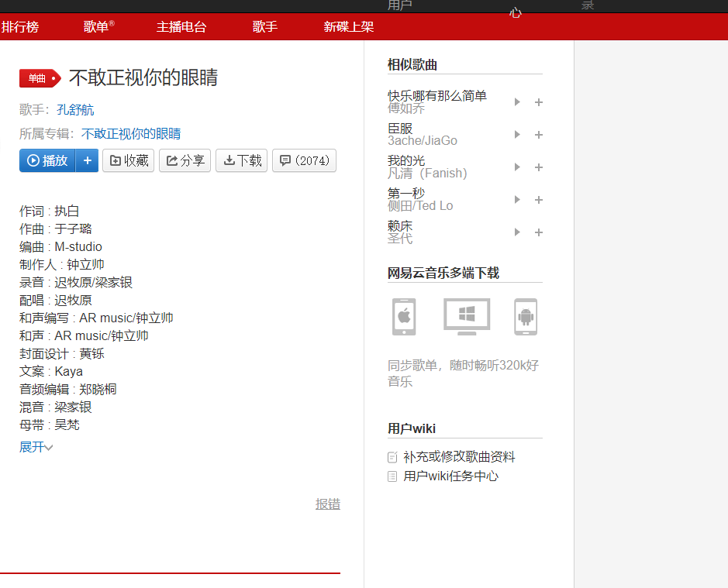Expand full lyrics with 展开
Viewport: 728px width, 588px height.
(x=36, y=447)
